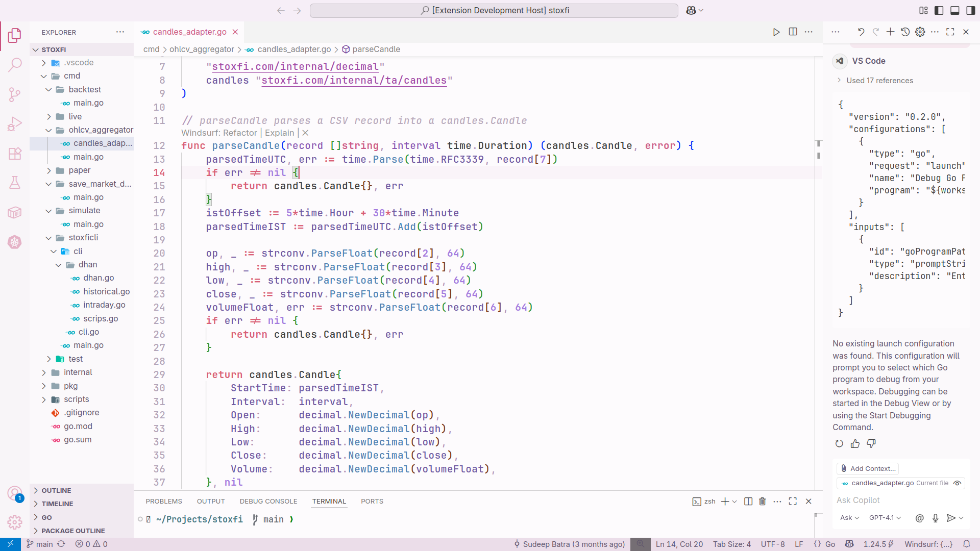Open the Source Control view
980x551 pixels.
[x=15, y=94]
